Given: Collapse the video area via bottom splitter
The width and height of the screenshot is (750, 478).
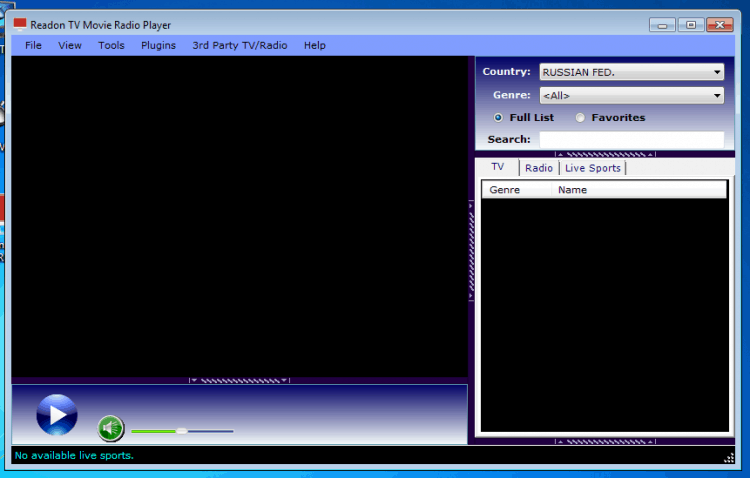Looking at the screenshot, I should (x=239, y=380).
